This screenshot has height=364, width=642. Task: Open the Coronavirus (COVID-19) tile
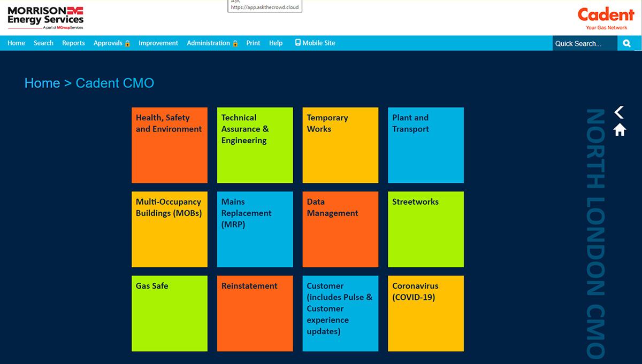point(426,314)
